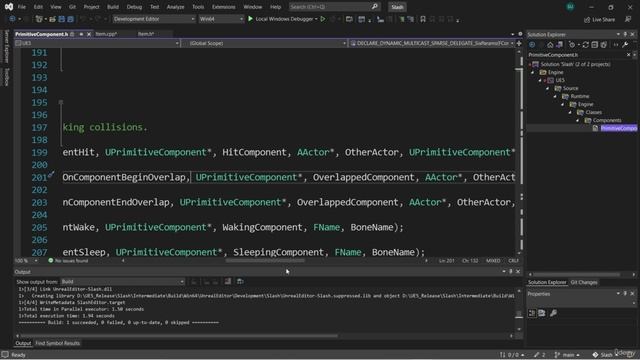Open Show output from Build dropdown
This screenshot has height=360, width=640.
[122, 282]
